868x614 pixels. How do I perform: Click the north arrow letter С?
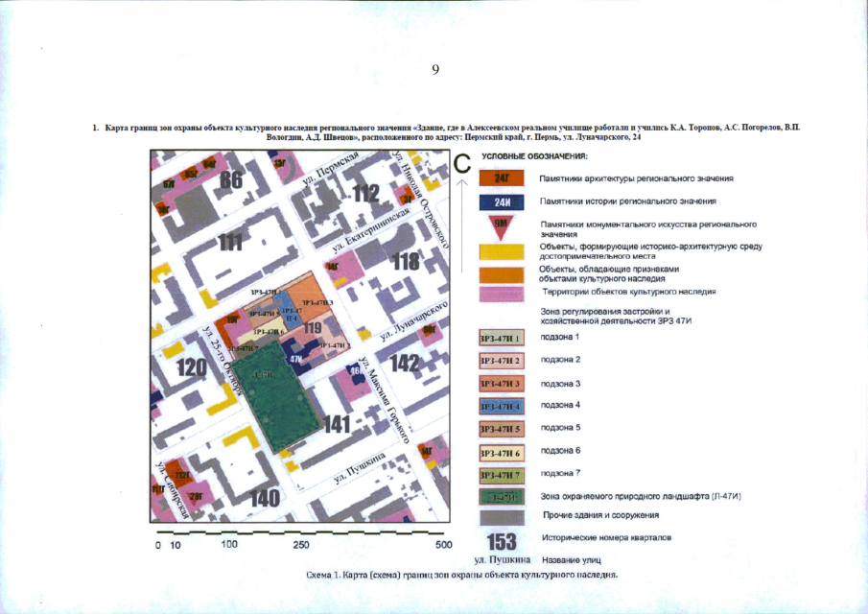461,164
